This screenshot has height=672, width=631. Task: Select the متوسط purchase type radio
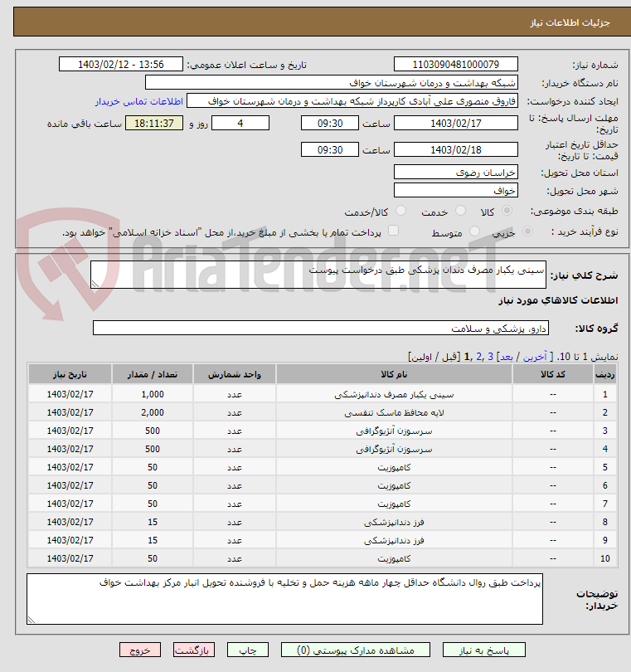[x=474, y=231]
